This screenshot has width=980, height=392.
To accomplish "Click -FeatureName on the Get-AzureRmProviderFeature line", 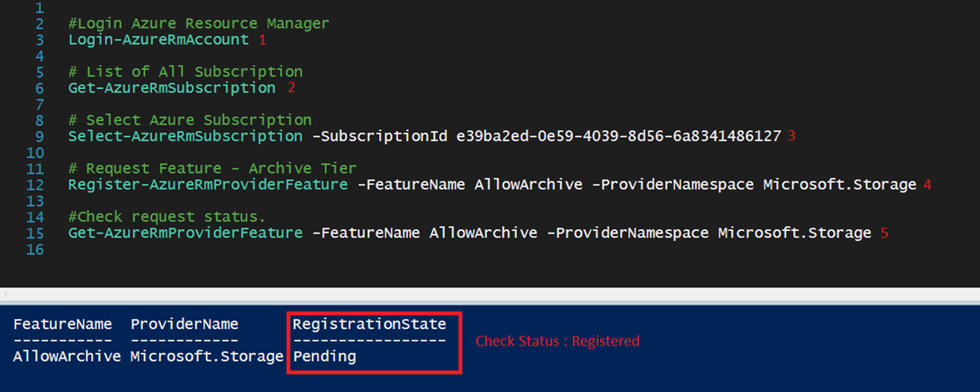I will pos(367,233).
